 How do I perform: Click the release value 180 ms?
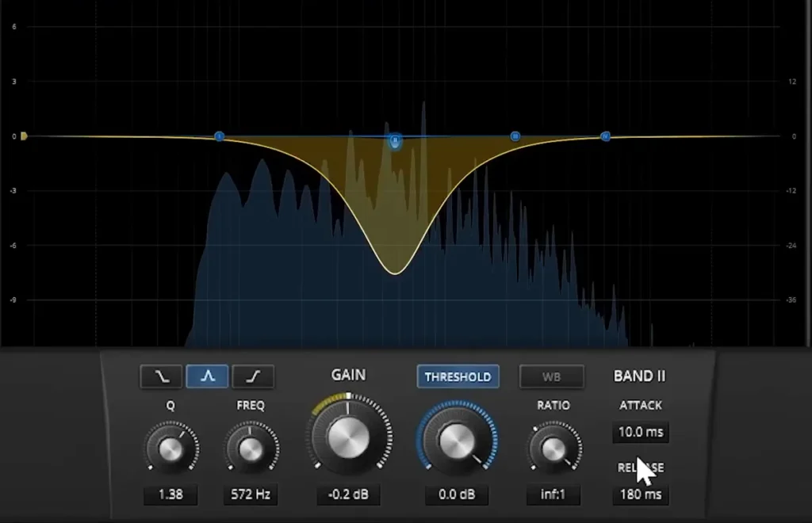(641, 494)
